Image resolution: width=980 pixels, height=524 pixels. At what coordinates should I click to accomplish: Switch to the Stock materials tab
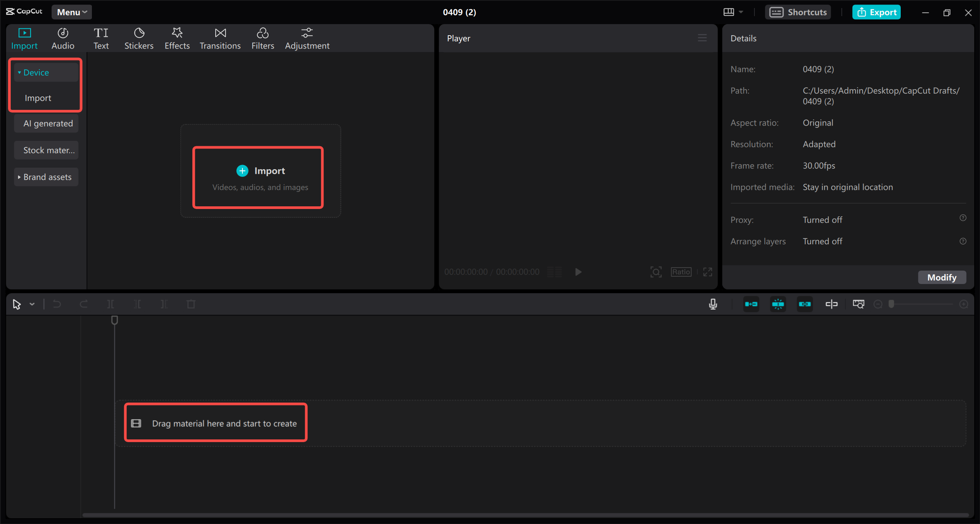[x=46, y=150]
